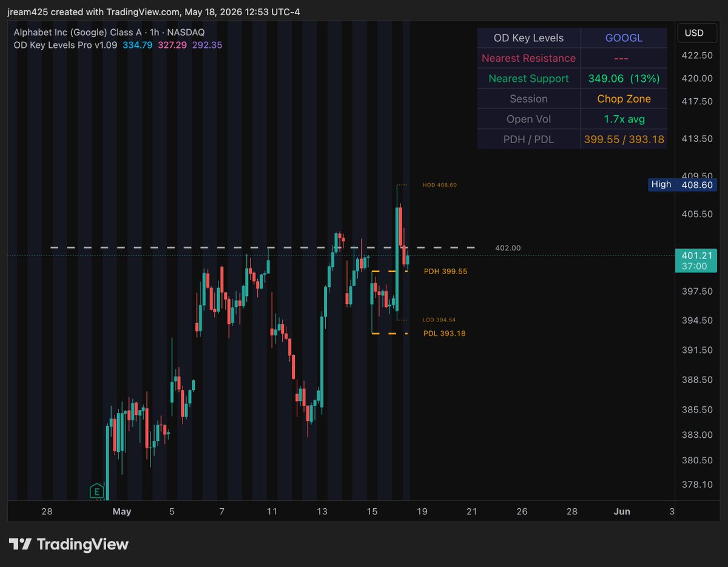Click the OD Key Levels table header cell
Image resolution: width=728 pixels, height=567 pixels.
pyautogui.click(x=529, y=38)
